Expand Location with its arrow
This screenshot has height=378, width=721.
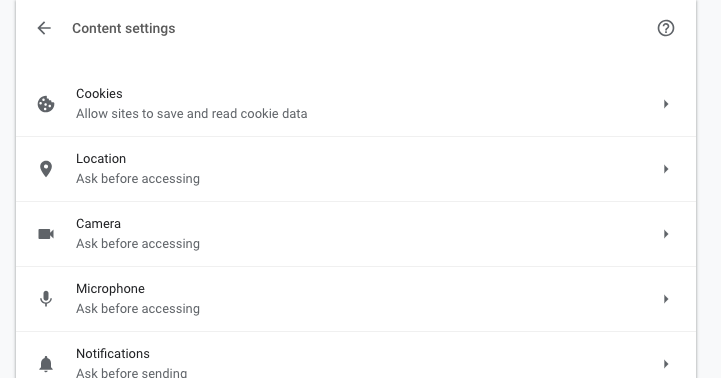(666, 169)
